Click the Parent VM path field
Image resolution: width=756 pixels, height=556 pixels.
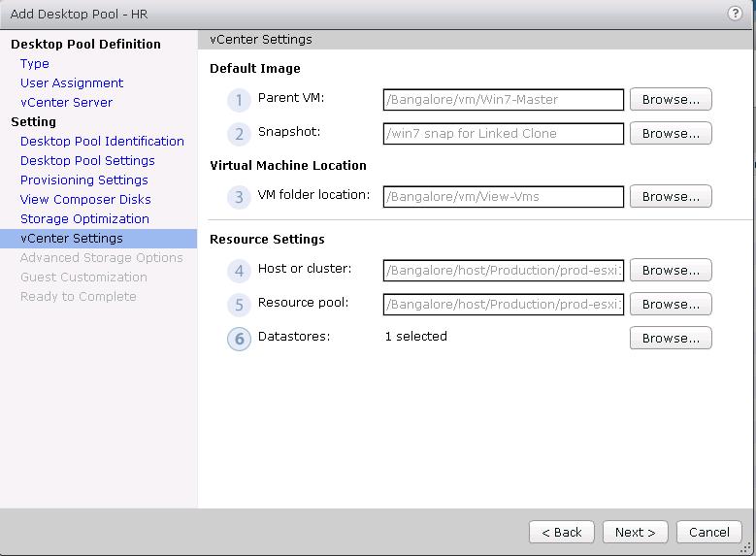(504, 99)
